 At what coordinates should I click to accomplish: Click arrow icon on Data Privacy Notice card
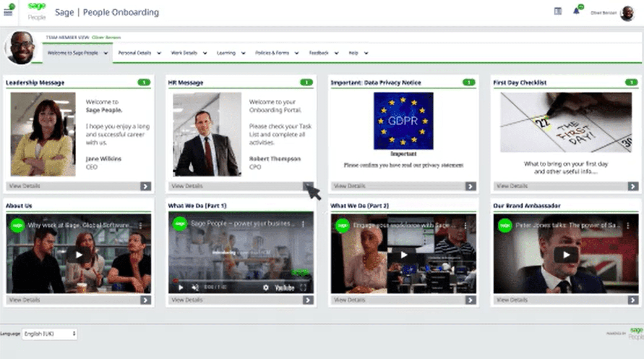pyautogui.click(x=470, y=186)
